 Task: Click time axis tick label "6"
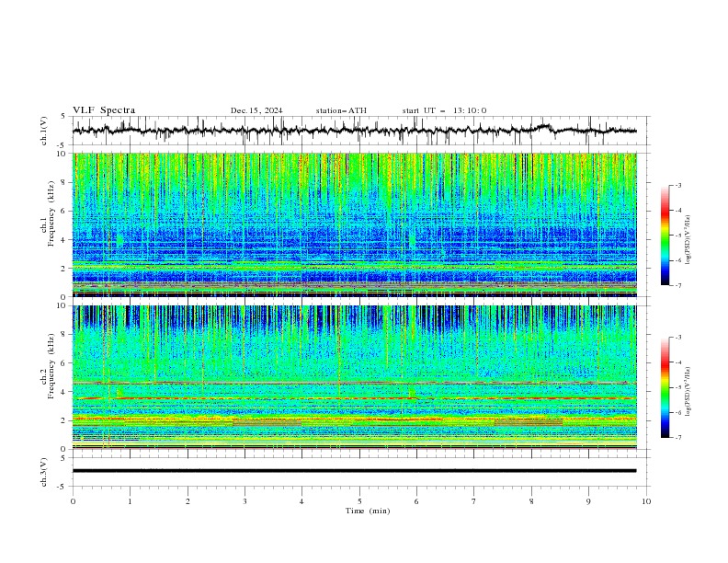(416, 501)
